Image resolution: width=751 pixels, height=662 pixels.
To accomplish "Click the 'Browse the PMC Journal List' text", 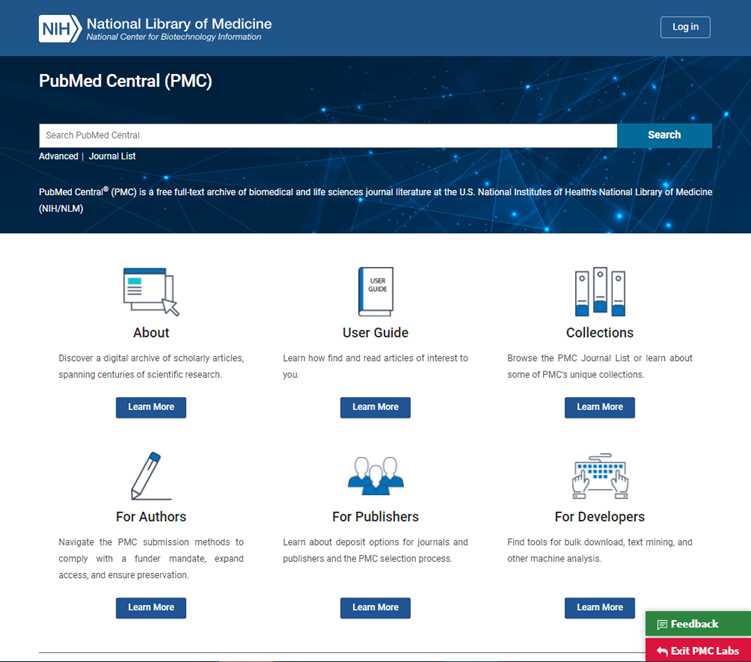I will 600,366.
